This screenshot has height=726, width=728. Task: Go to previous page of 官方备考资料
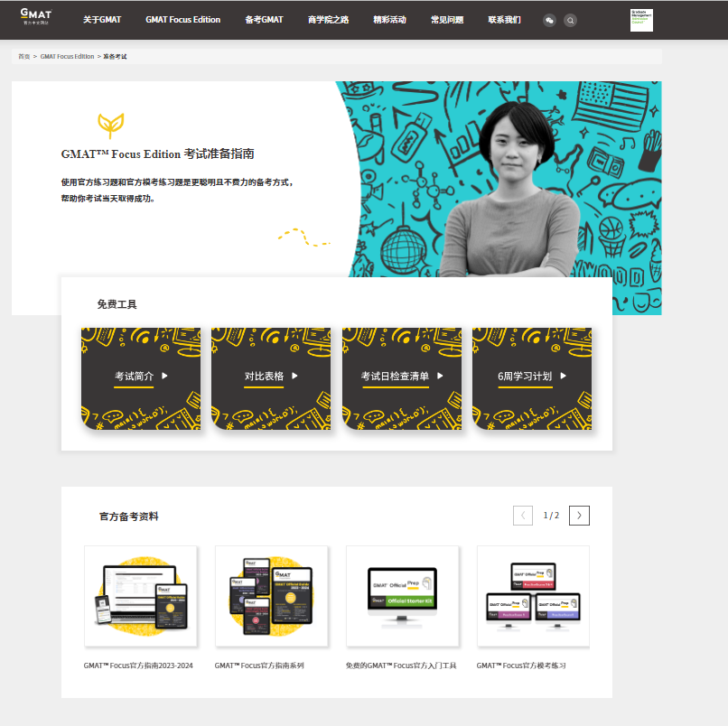click(523, 516)
